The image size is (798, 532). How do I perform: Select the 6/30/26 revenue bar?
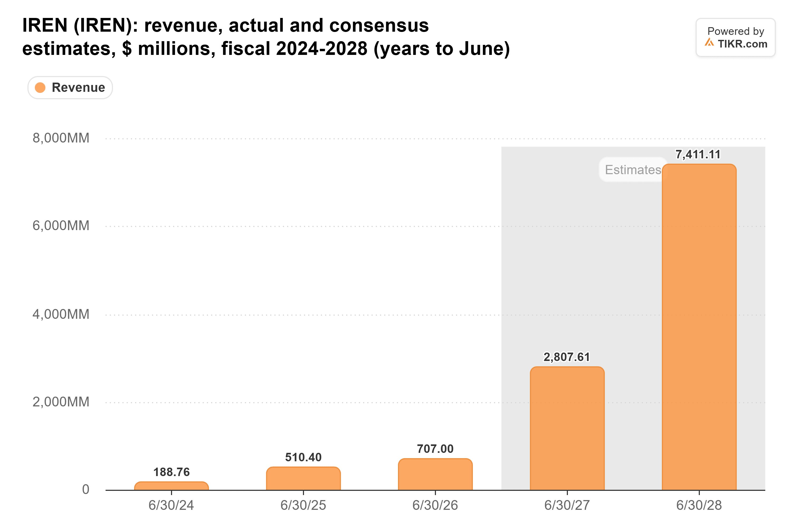point(435,474)
